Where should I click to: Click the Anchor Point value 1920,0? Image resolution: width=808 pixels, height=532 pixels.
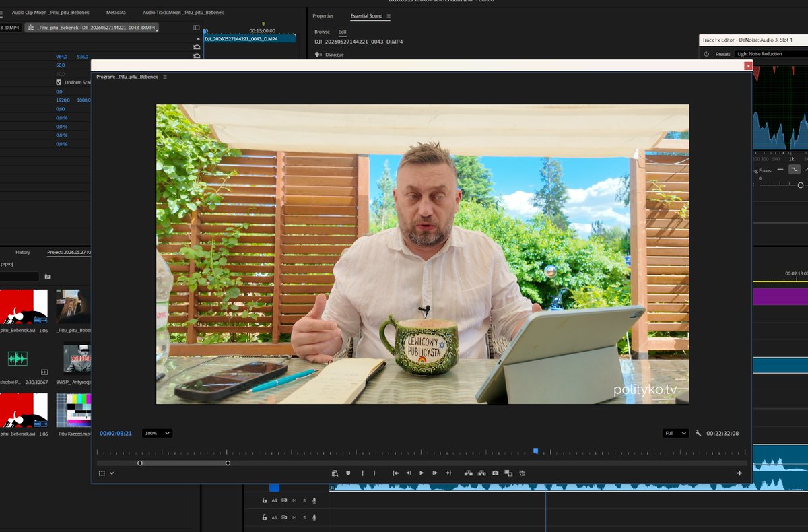(x=62, y=100)
